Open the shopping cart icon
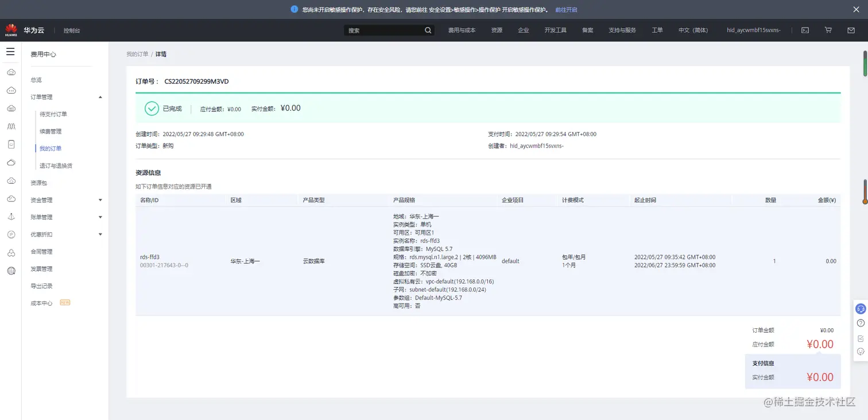Screen dimensions: 868x420 point(828,30)
